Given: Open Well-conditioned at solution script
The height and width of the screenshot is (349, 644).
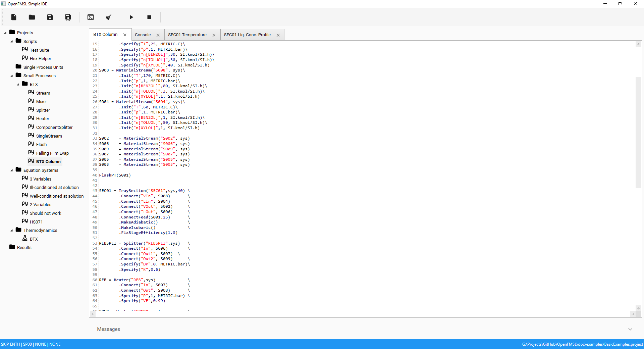Looking at the screenshot, I should pyautogui.click(x=57, y=196).
